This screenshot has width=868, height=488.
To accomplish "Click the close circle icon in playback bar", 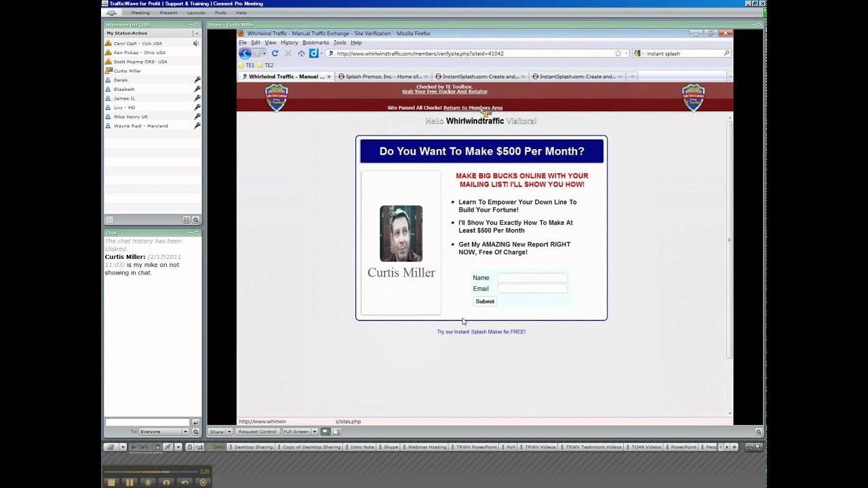I will click(x=202, y=483).
